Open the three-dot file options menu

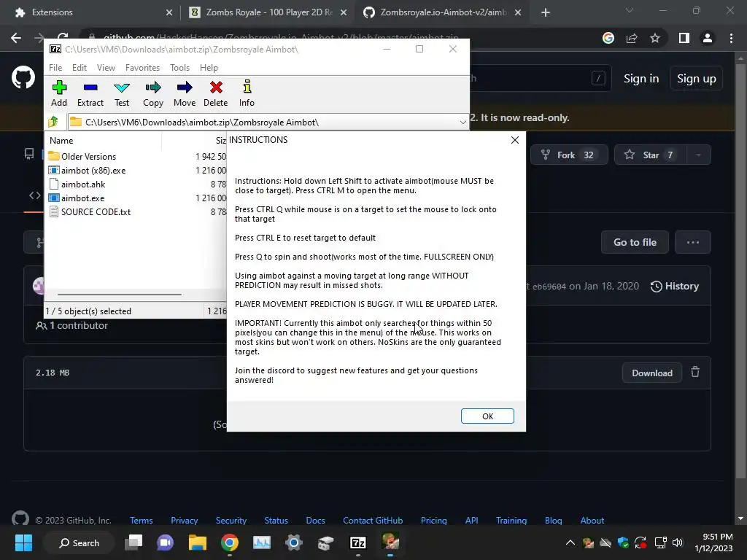coord(693,242)
